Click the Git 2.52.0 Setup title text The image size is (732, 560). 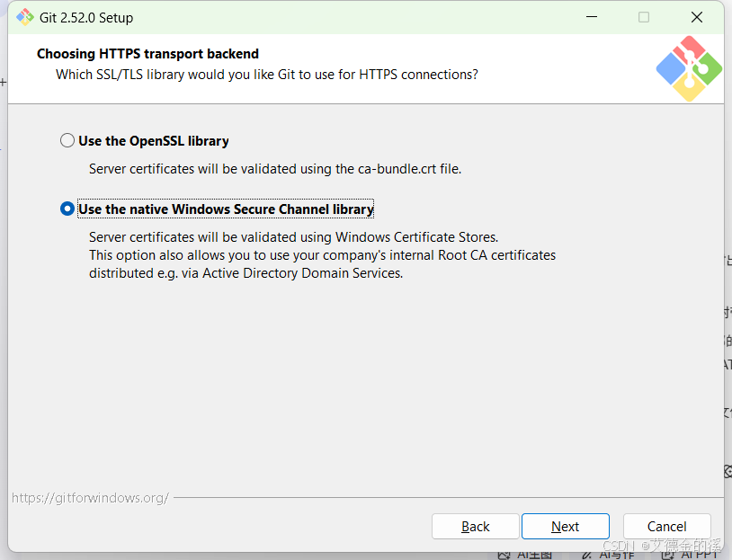click(x=86, y=18)
